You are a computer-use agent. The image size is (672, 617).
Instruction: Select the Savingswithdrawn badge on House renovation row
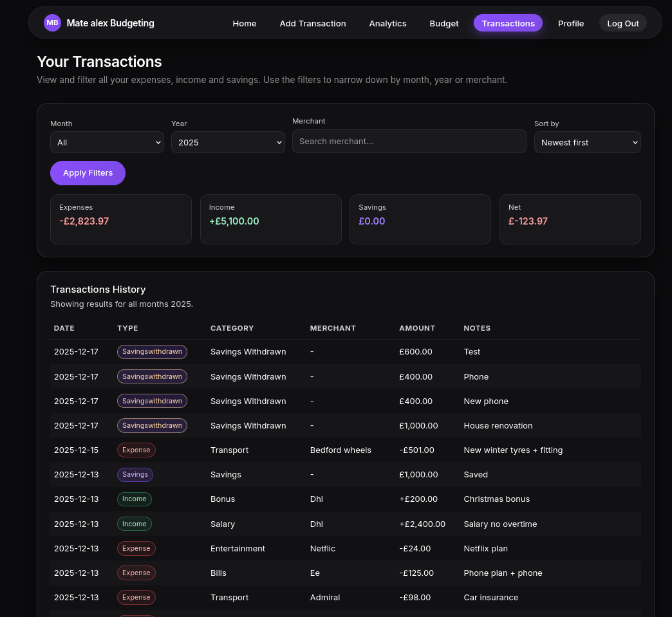point(152,425)
